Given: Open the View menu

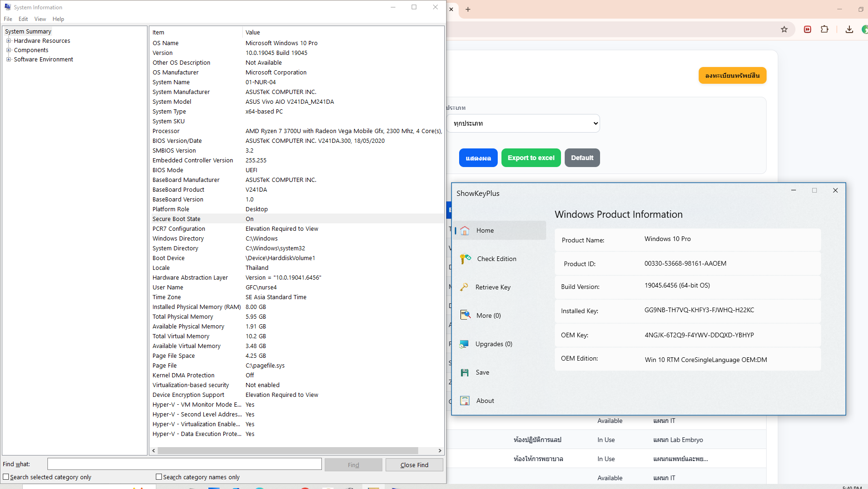Looking at the screenshot, I should [40, 19].
